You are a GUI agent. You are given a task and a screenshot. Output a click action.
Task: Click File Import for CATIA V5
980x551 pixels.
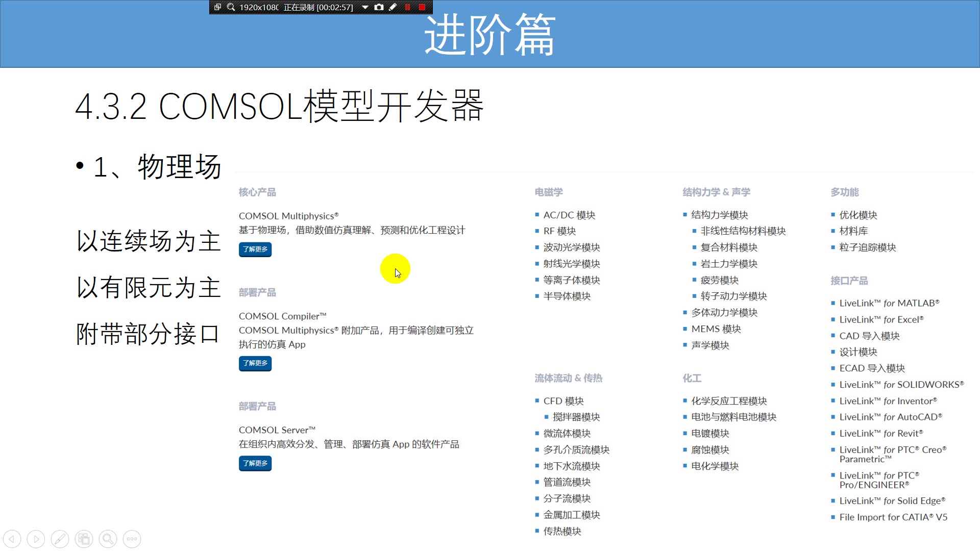[x=893, y=517]
